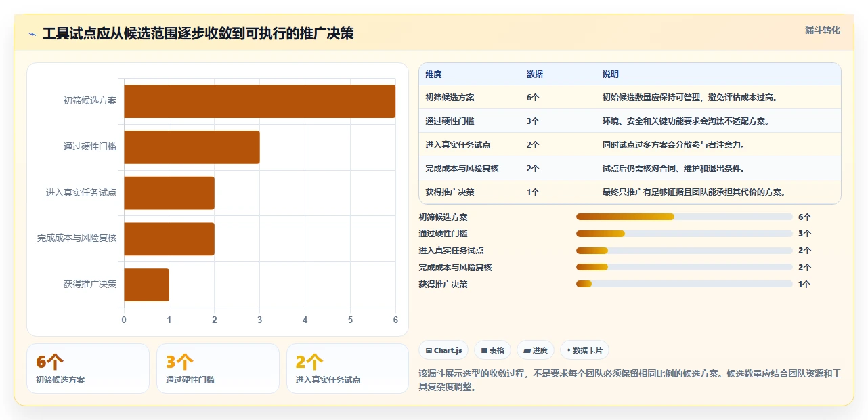Click the 进入真实任务试点 chart bar
This screenshot has height=420, width=868.
[169, 193]
